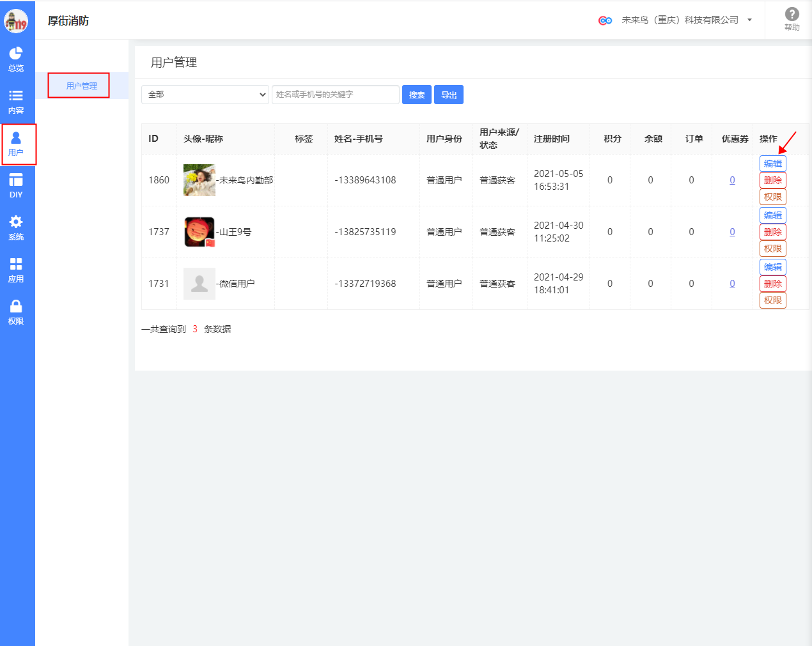Open the DIY layout icon
Image resolution: width=812 pixels, height=646 pixels.
pyautogui.click(x=16, y=181)
